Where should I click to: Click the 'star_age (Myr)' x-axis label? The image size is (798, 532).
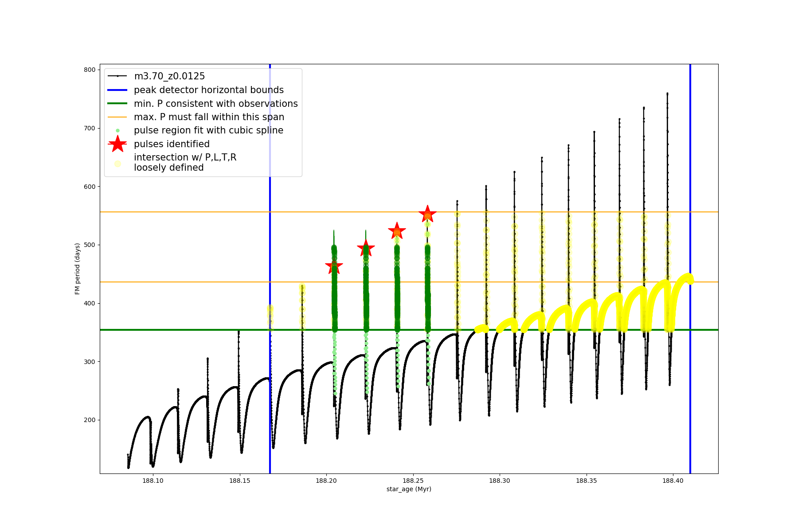tap(409, 489)
